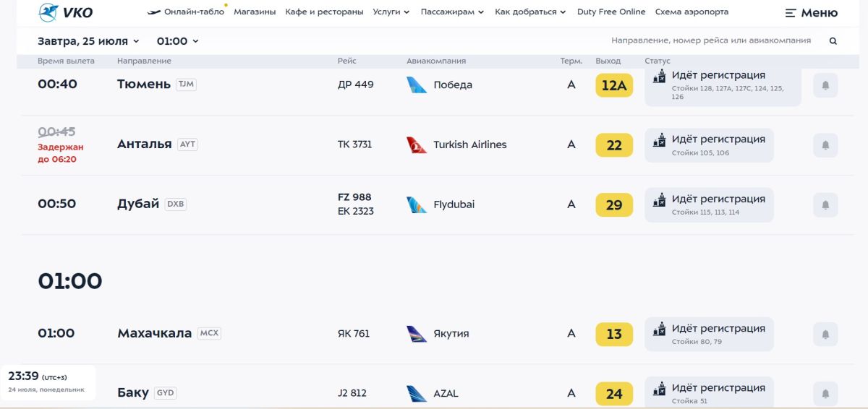Image resolution: width=868 pixels, height=409 pixels.
Task: Toggle notification bell for Tyumen flight
Action: pos(825,85)
